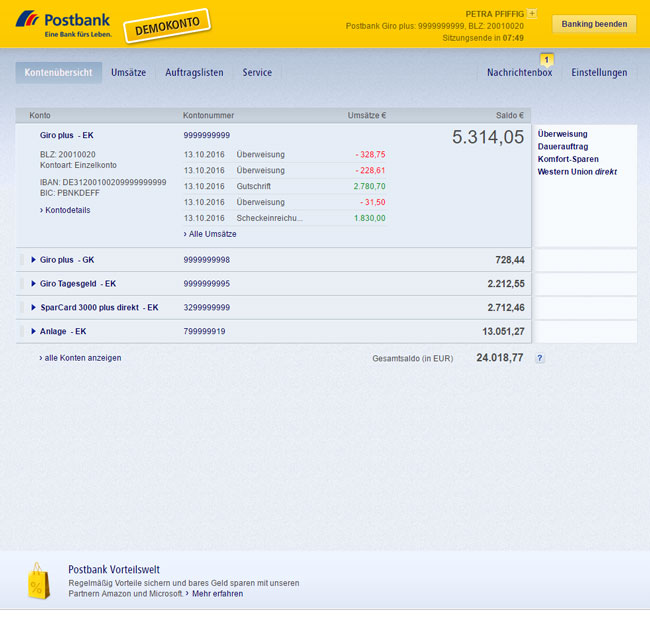The height and width of the screenshot is (618, 650).
Task: Click the Giro plus - EK account name
Action: 67,135
